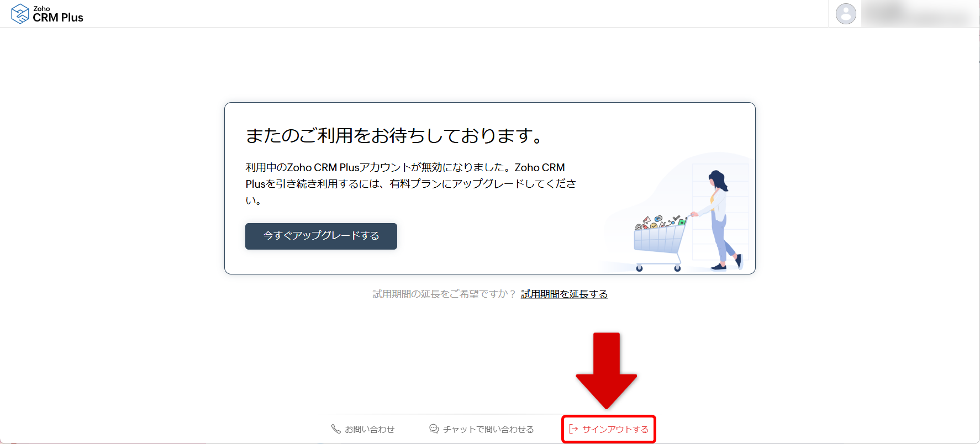
Task: Click the chat bubble icon
Action: coord(434,429)
